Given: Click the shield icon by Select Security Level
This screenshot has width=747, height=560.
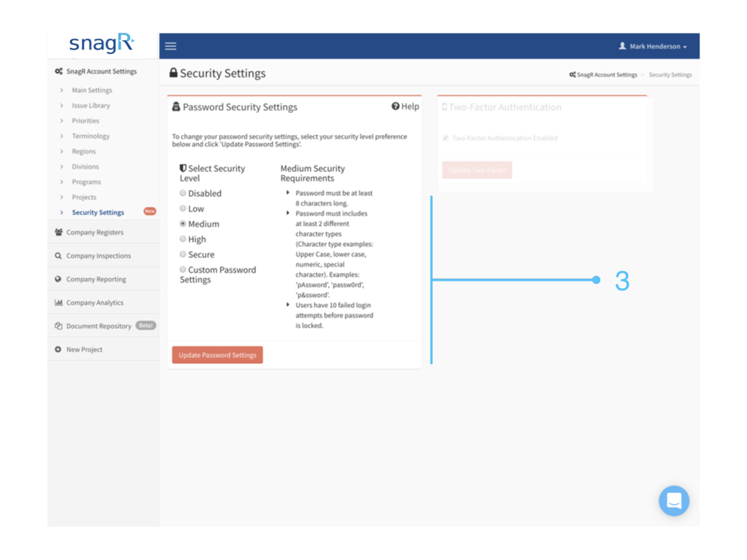Looking at the screenshot, I should [183, 168].
